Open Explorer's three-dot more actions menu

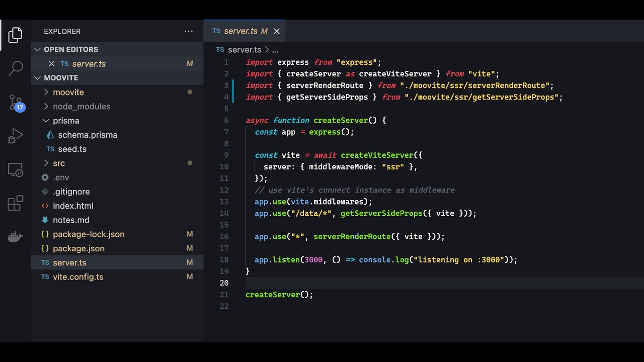tap(189, 31)
